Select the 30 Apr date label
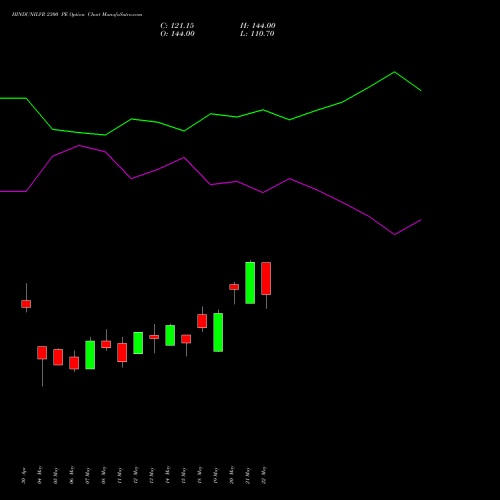The image size is (500, 500). (24, 476)
